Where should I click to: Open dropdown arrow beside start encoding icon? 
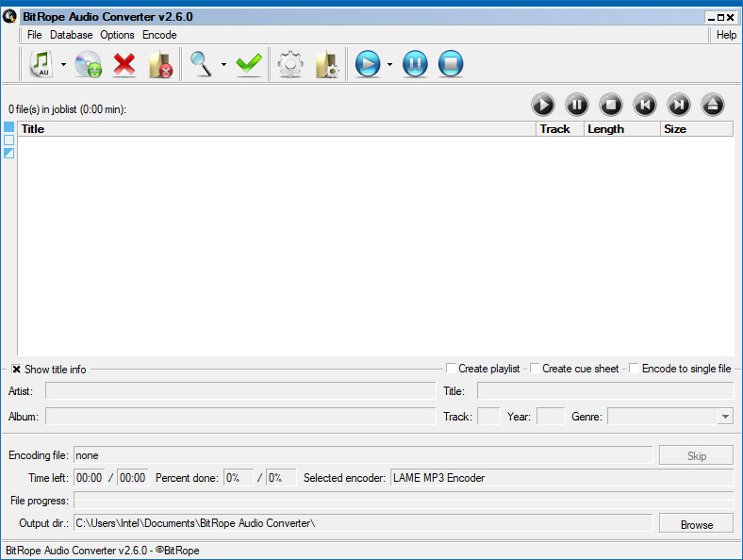(389, 65)
